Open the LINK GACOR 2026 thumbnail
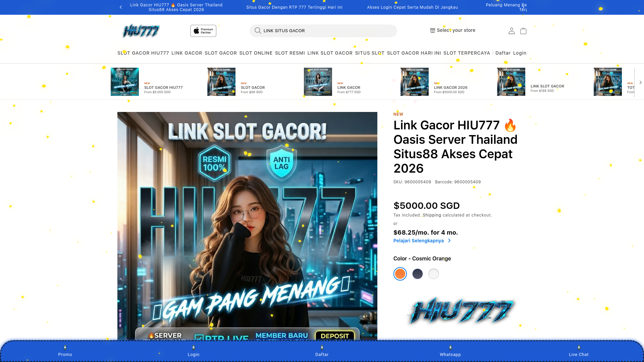 click(x=415, y=82)
